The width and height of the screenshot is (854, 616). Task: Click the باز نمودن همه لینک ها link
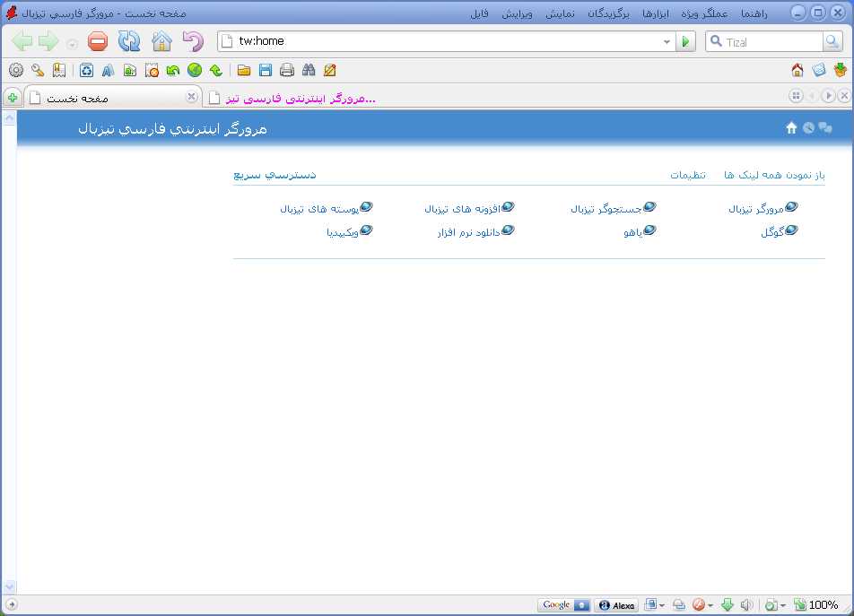click(x=774, y=175)
